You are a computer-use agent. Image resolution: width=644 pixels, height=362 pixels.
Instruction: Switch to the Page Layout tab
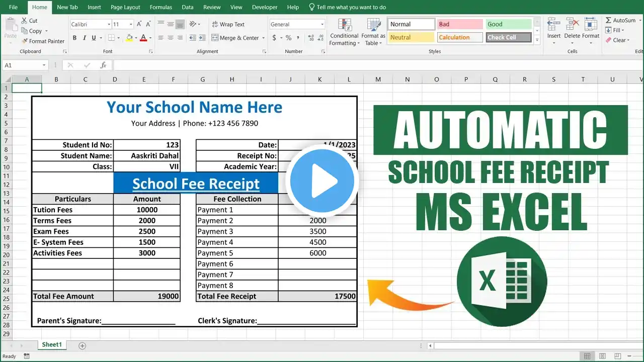125,7
